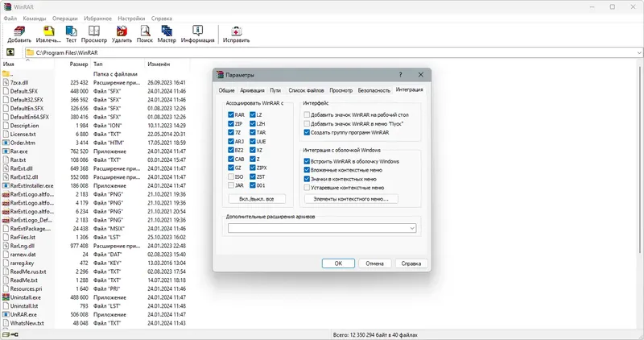Check 'Добавить значок WinRAR на рабочий стол'
The height and width of the screenshot is (340, 644).
point(307,114)
